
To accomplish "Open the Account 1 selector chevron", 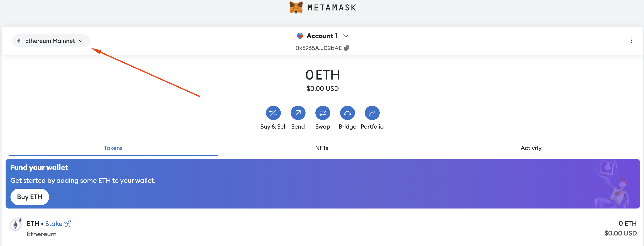I will coord(345,36).
